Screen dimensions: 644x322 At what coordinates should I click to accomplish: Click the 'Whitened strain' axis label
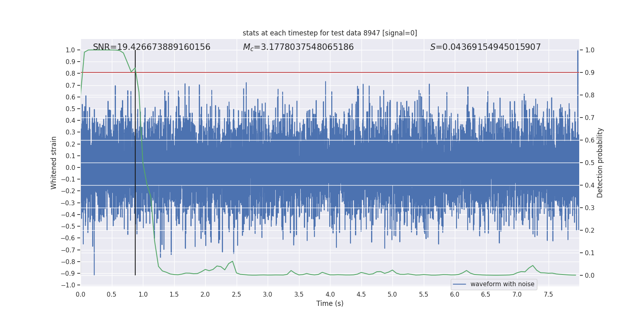click(x=54, y=163)
